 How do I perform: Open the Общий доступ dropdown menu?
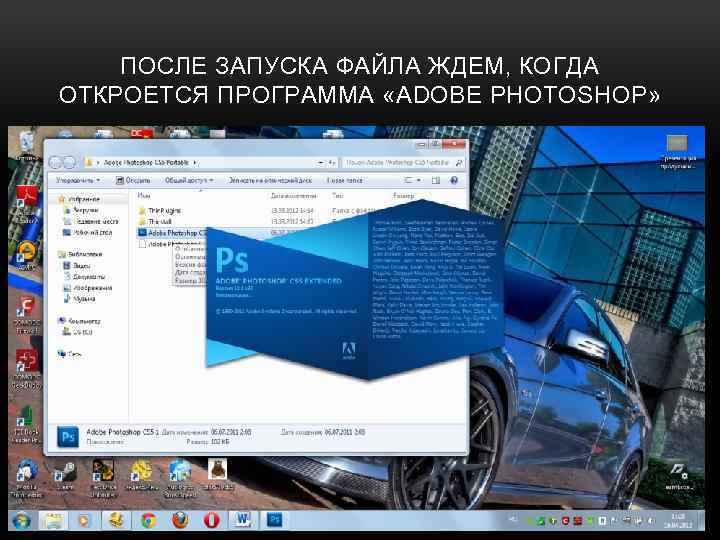point(189,180)
